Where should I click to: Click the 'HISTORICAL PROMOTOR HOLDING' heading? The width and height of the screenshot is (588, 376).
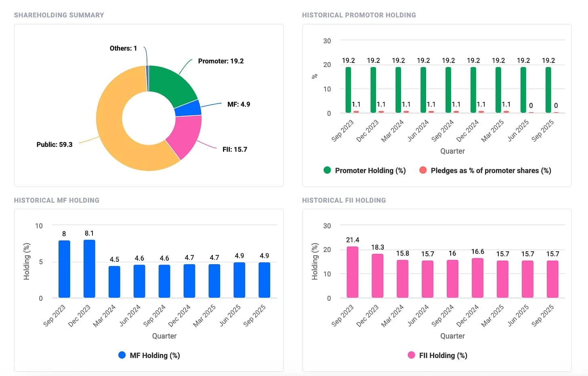click(359, 15)
